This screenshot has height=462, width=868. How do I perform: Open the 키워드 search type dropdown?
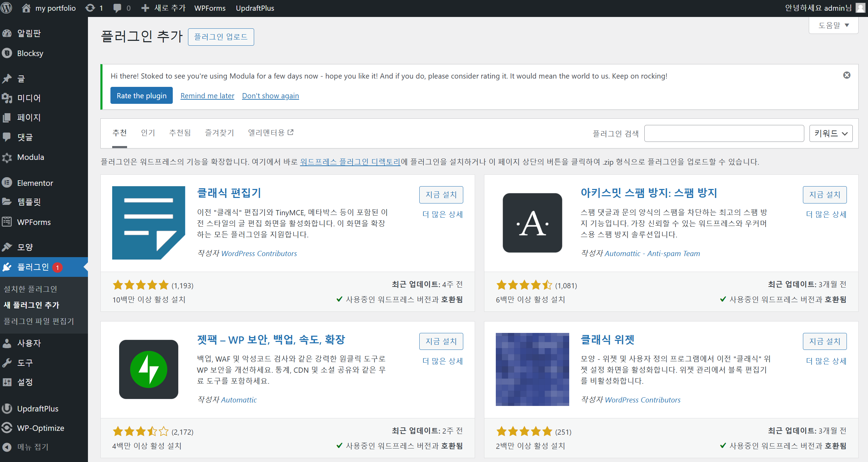tap(831, 134)
